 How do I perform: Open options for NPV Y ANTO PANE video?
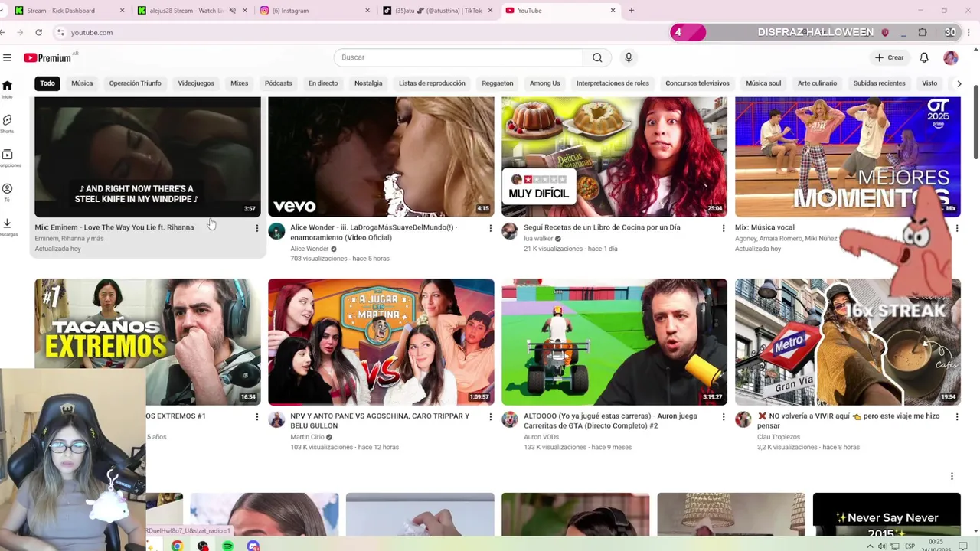pos(491,417)
